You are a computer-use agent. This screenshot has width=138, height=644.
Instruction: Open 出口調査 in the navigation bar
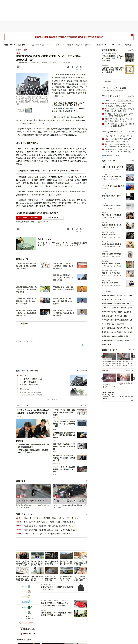point(31,45)
